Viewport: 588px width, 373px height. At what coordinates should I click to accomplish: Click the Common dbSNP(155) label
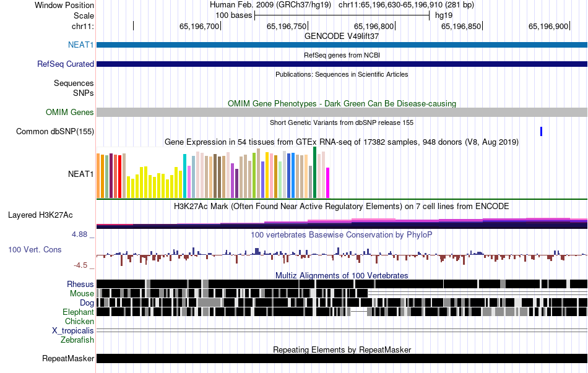click(x=54, y=131)
